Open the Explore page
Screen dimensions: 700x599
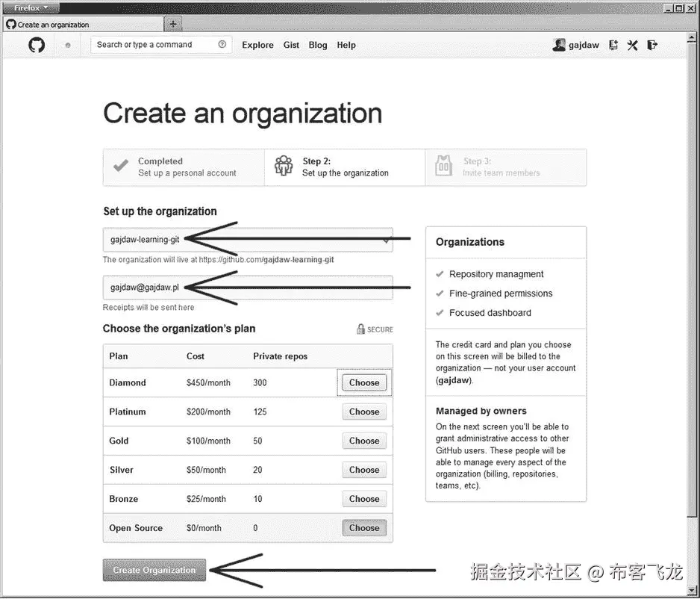257,45
